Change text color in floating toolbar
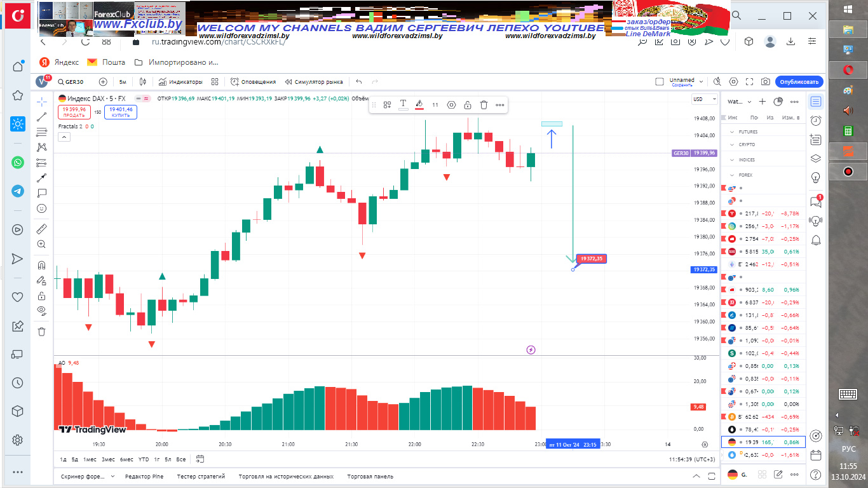Image resolution: width=868 pixels, height=488 pixels. 403,105
